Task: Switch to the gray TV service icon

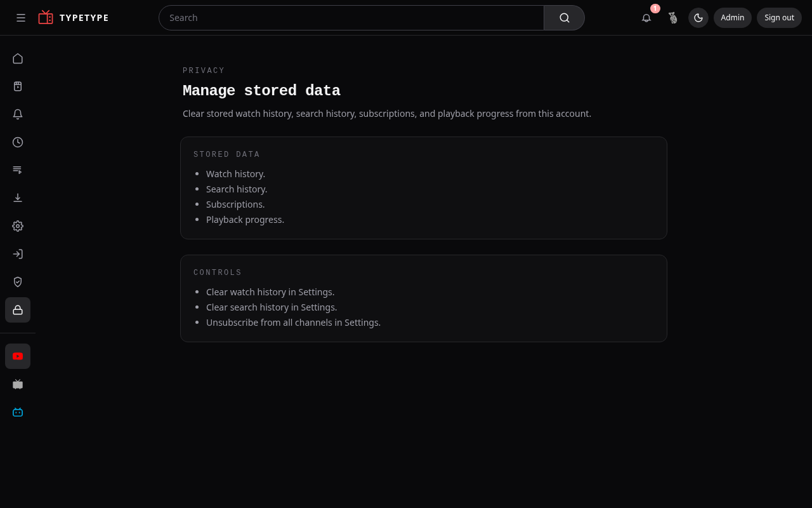Action: pyautogui.click(x=18, y=384)
